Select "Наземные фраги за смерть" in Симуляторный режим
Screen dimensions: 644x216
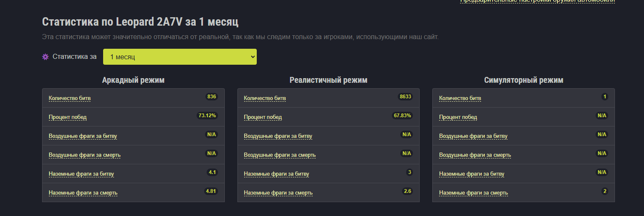point(474,193)
